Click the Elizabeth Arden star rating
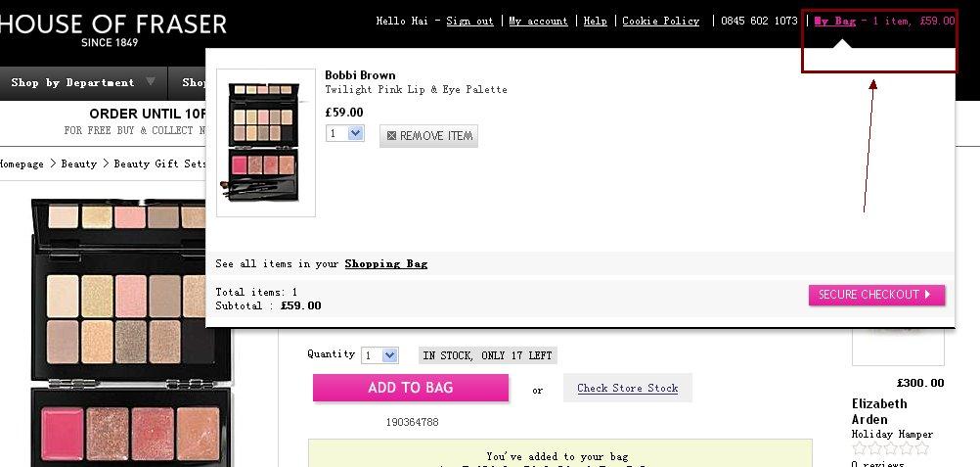980x467 pixels. coord(890,448)
